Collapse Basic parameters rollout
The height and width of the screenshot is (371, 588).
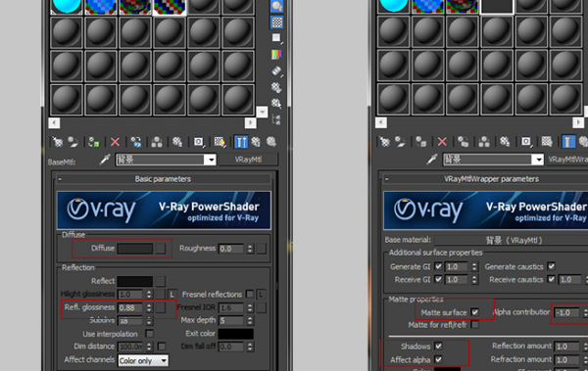(163, 179)
